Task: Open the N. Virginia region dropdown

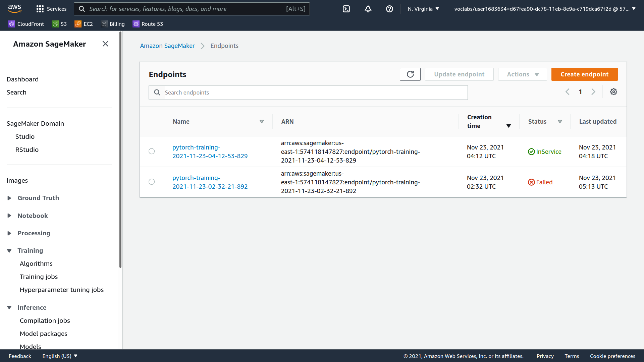Action: coord(423,9)
